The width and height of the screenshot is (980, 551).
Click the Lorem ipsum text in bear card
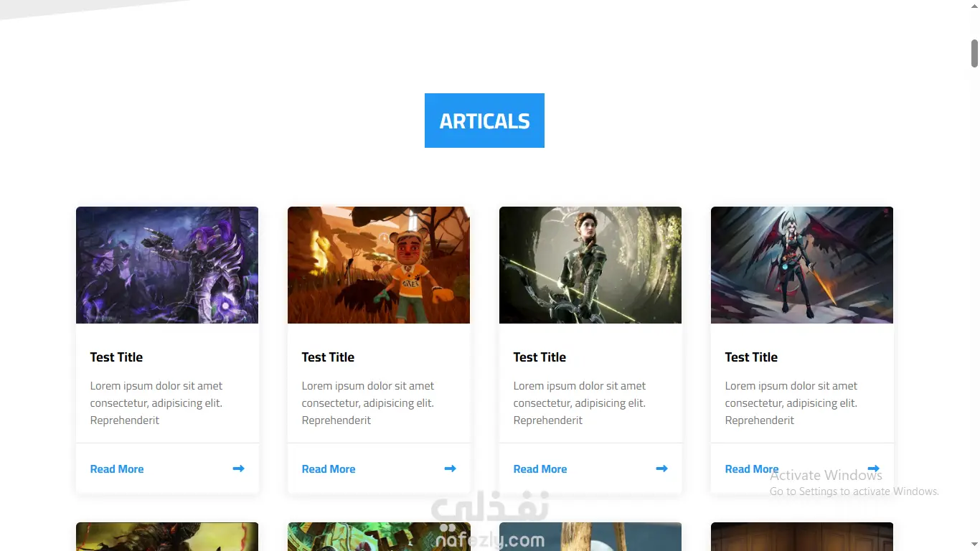pos(368,403)
